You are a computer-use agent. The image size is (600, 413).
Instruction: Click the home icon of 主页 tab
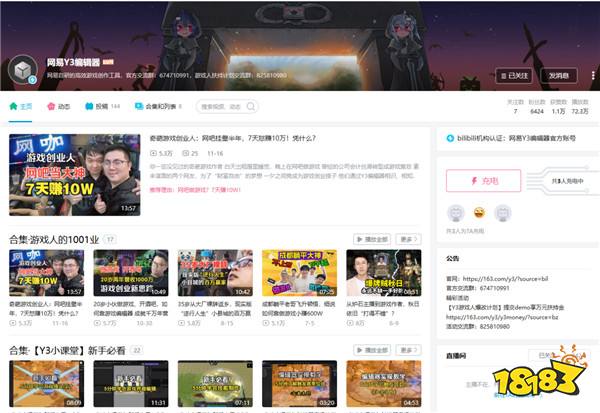pos(14,106)
